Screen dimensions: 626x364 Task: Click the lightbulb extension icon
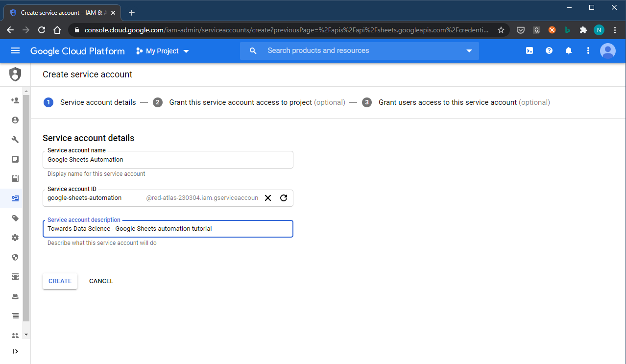(x=536, y=30)
